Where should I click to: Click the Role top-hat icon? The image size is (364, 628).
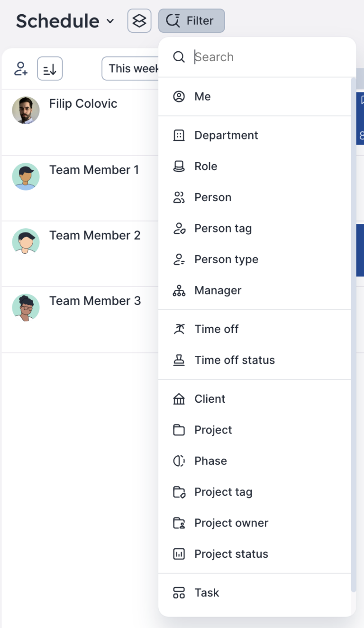[x=179, y=166]
